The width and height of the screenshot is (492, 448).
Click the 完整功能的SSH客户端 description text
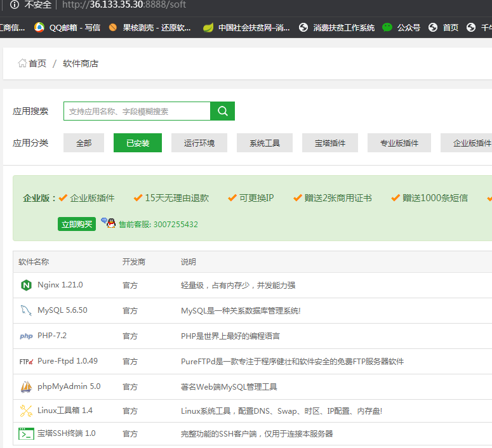pos(256,434)
